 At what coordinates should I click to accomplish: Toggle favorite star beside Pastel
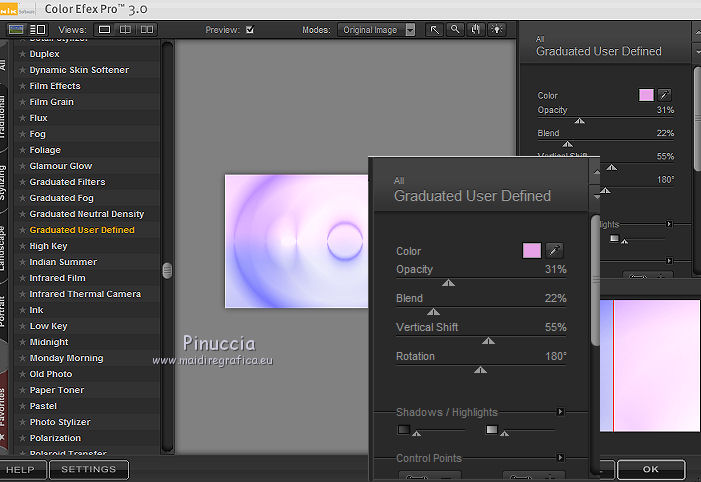coord(22,406)
